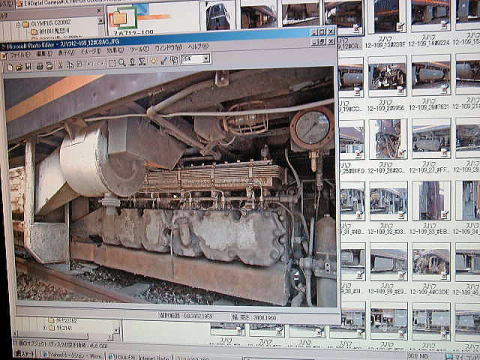Screen dimensions: 480x360
Task: Click the Print toolbar icon
Action: coord(40,66)
